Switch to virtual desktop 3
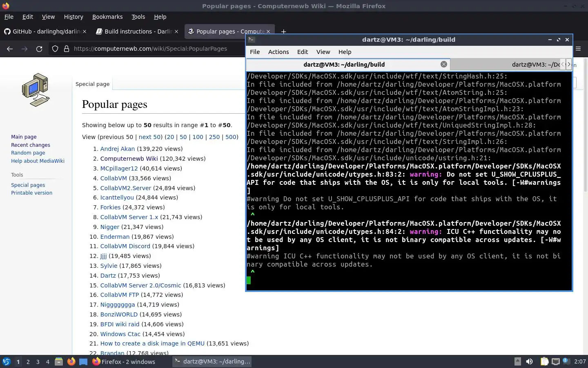This screenshot has width=588, height=368. (38, 361)
